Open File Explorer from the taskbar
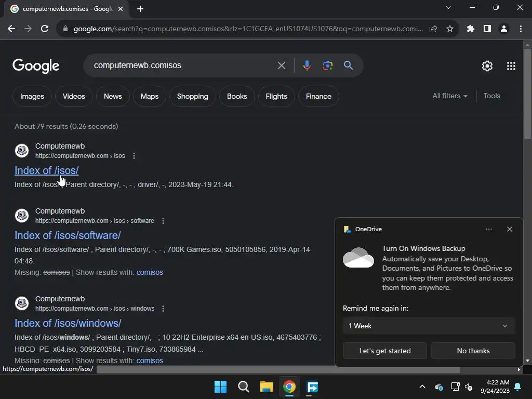532x399 pixels. click(x=267, y=387)
